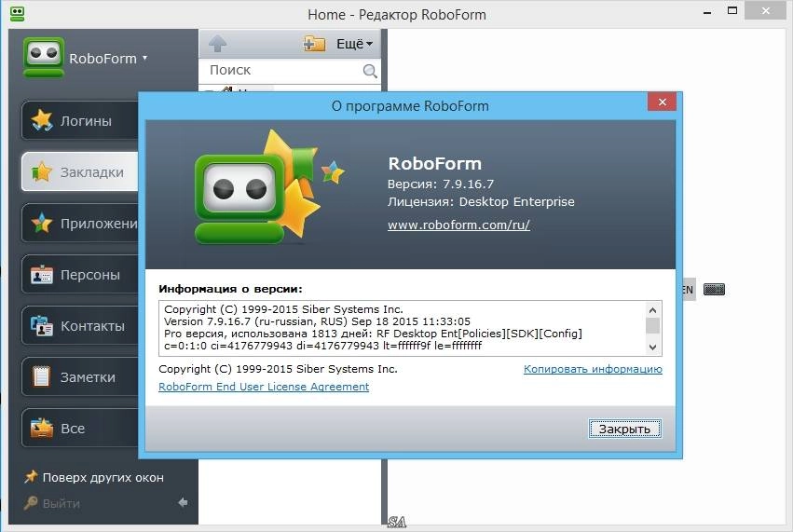793x532 pixels.
Task: Open RoboForm End User License Agreement
Action: pos(264,387)
